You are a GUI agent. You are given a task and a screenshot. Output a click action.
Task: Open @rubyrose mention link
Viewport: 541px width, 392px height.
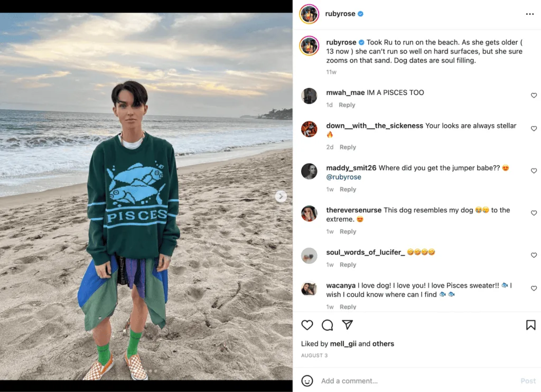click(343, 177)
